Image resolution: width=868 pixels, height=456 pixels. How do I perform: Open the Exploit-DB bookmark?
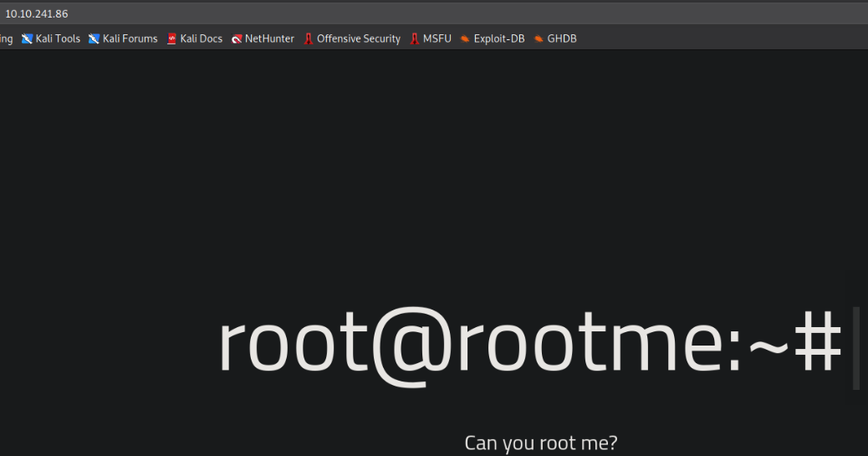493,38
